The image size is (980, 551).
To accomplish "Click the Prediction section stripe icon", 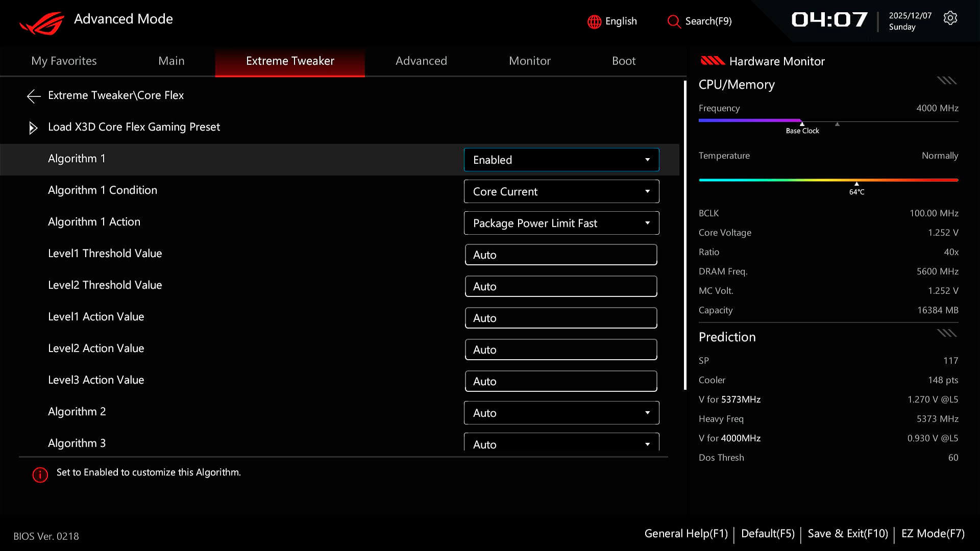I will tap(946, 333).
